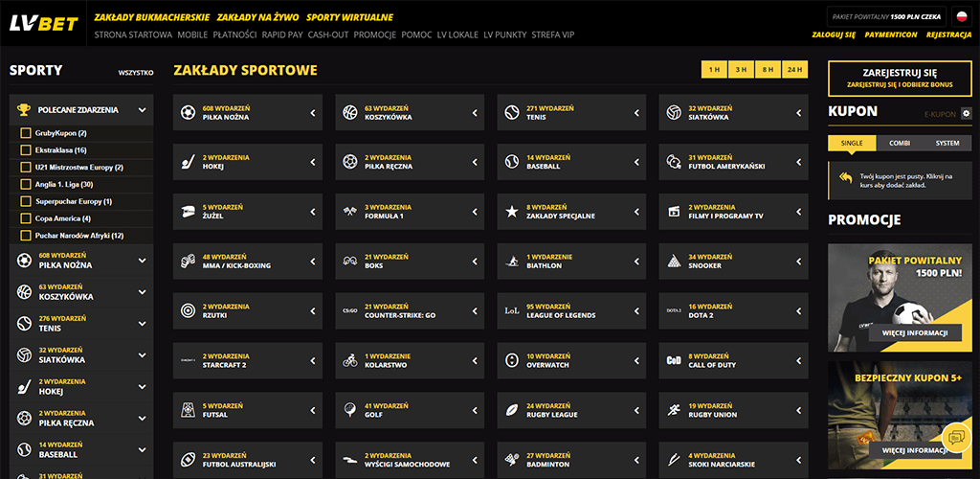Expand Tenis in the sports sidebar
Viewport: 980px width, 479px height.
click(142, 323)
